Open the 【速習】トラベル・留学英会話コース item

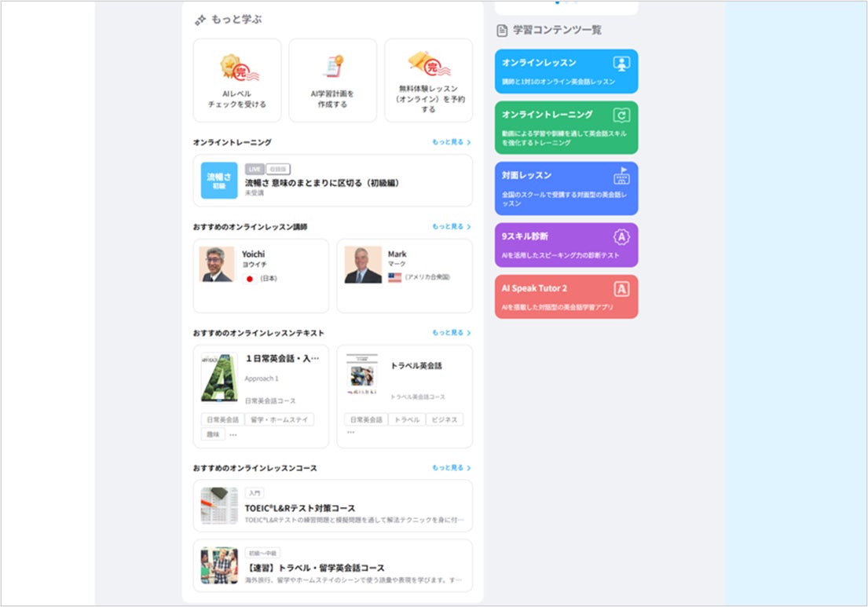point(333,565)
